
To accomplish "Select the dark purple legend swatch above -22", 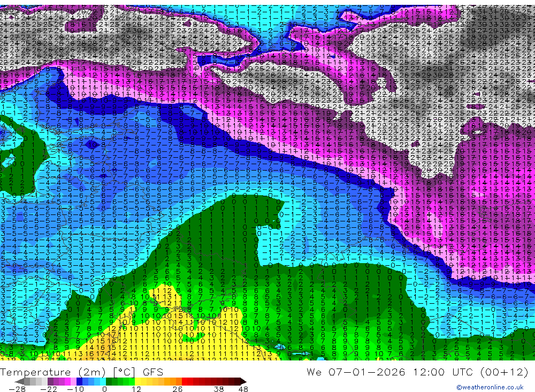I will [x=50, y=381].
